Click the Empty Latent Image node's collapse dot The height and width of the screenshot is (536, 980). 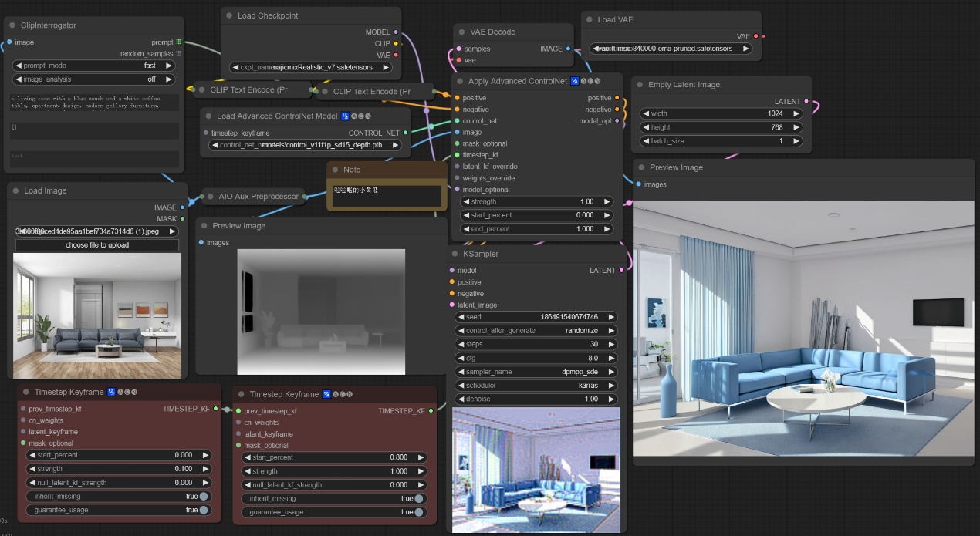(640, 85)
